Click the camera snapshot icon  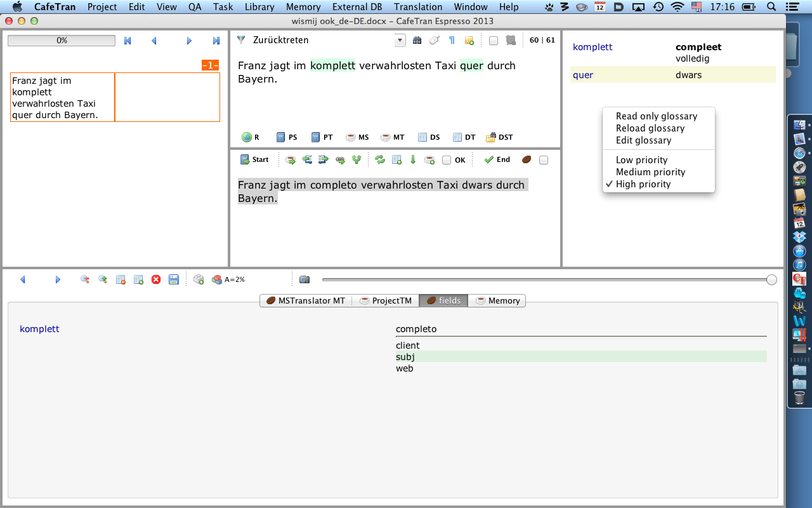304,279
